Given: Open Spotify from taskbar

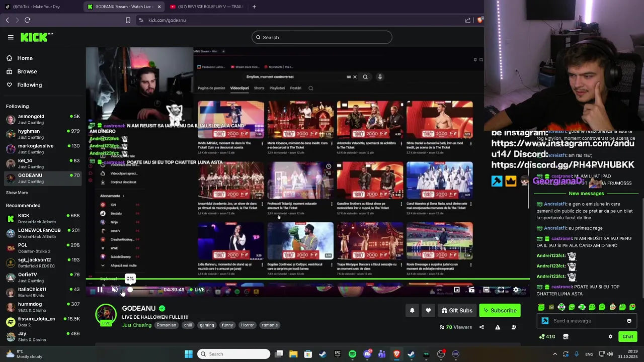Looking at the screenshot, I should click(x=352, y=354).
